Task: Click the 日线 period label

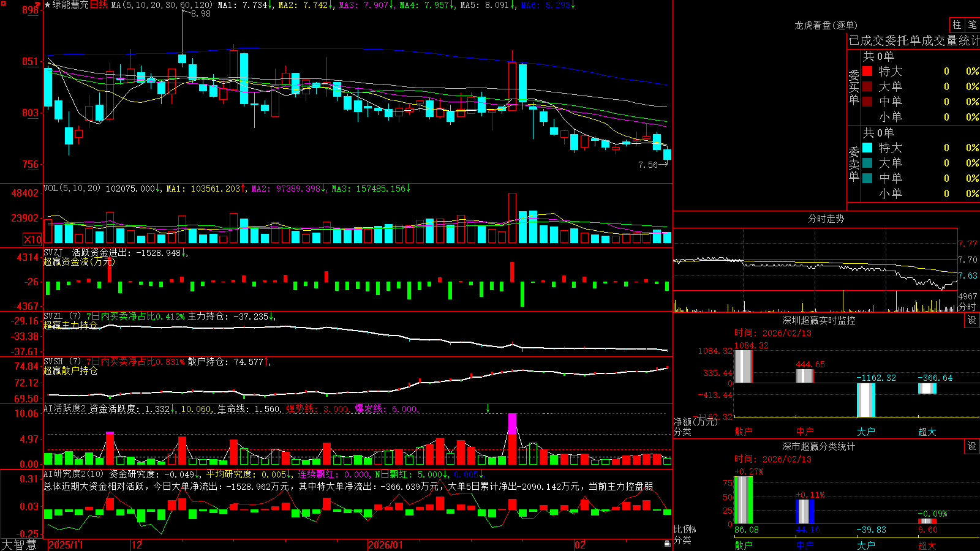Action: [x=99, y=5]
